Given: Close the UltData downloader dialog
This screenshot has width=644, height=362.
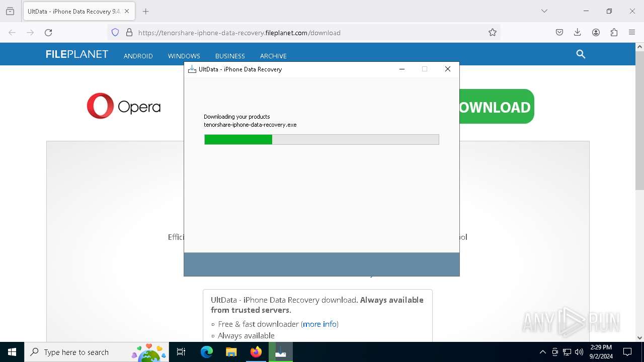Looking at the screenshot, I should [x=448, y=69].
